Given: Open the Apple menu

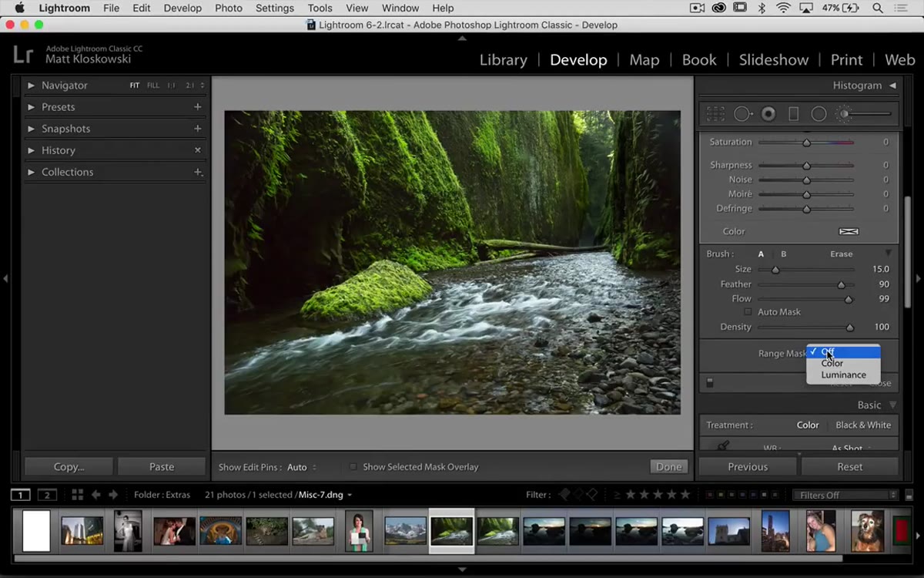Looking at the screenshot, I should pyautogui.click(x=20, y=8).
